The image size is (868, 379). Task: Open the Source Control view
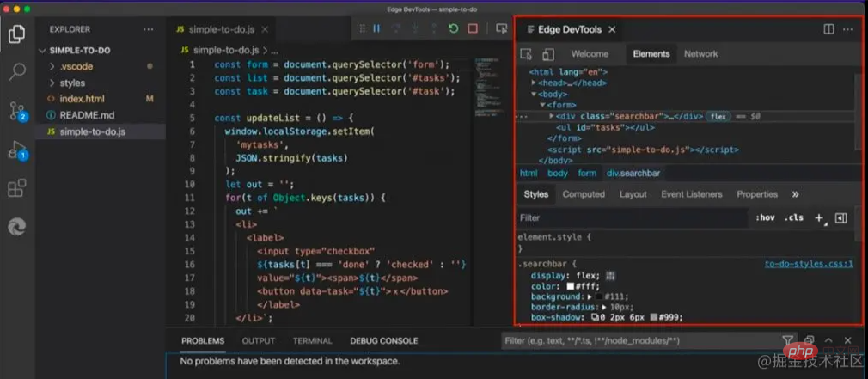click(x=17, y=111)
